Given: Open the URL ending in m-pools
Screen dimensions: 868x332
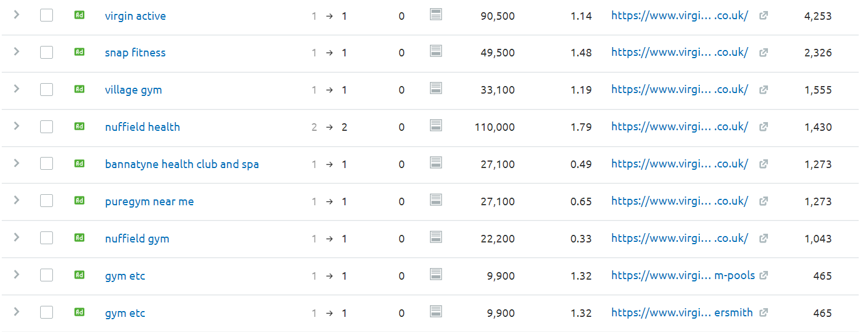Looking at the screenshot, I should click(683, 276).
